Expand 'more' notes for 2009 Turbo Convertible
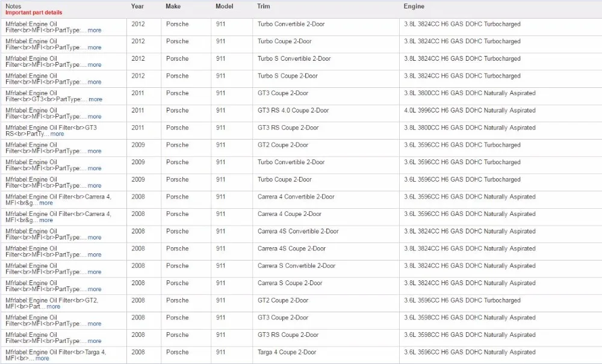Screen dimensions: 602x364 (95, 168)
